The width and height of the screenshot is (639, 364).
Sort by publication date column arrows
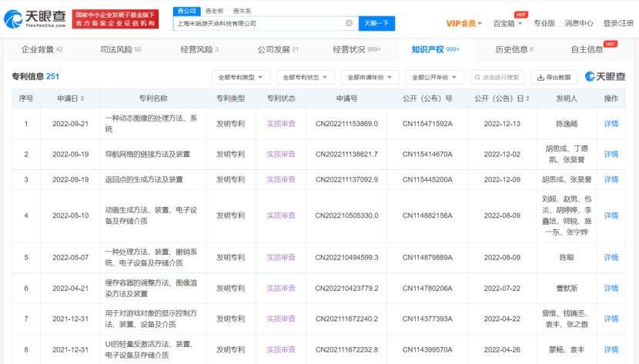[527, 99]
